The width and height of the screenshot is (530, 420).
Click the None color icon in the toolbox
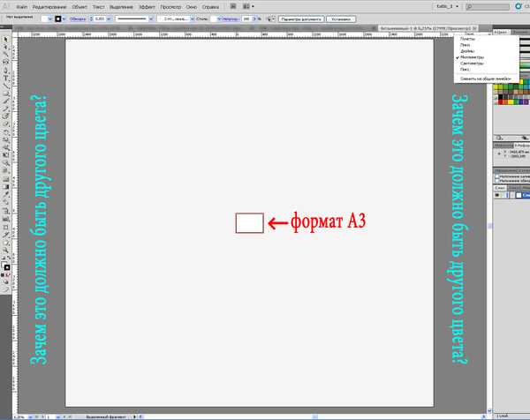tap(7, 275)
